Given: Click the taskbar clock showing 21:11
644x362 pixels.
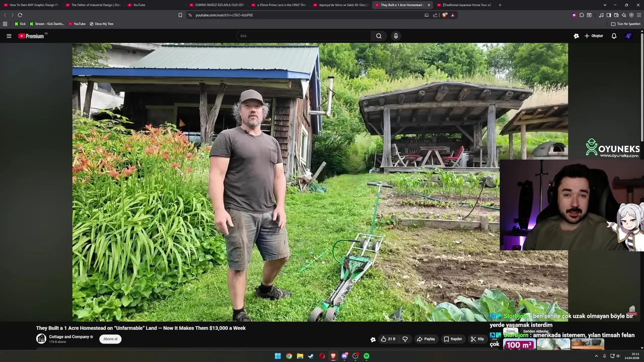Looking at the screenshot, I should click(x=632, y=356).
